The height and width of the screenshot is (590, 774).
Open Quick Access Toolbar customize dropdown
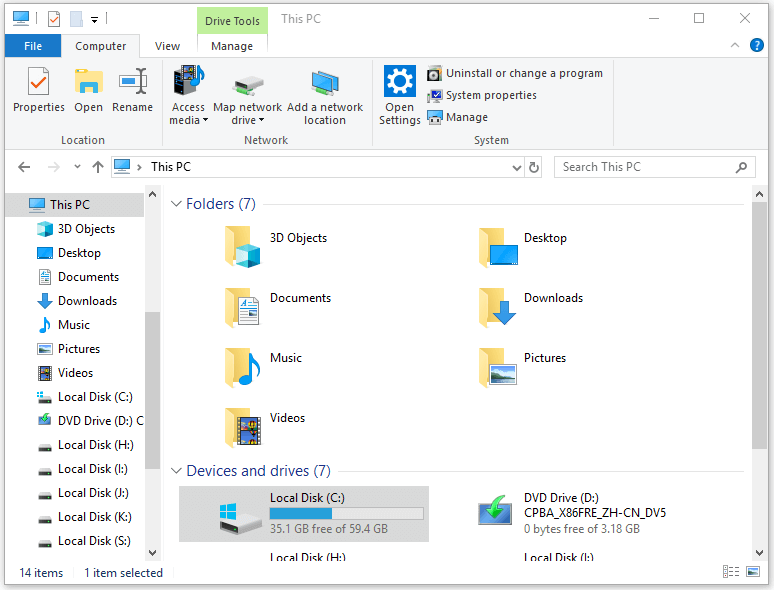point(94,20)
